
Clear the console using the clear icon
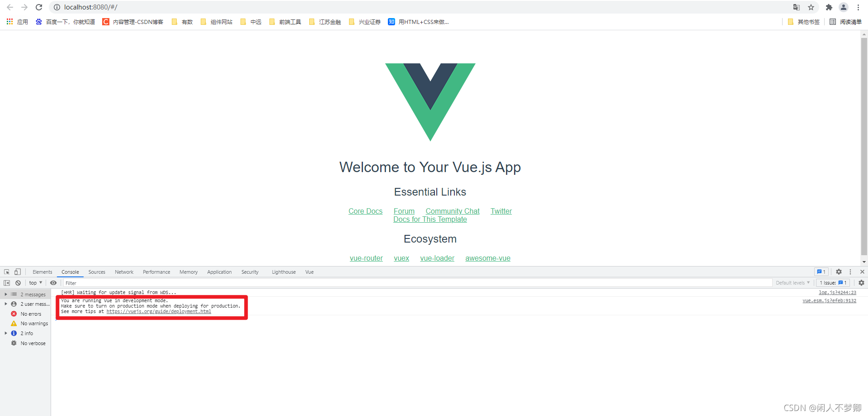point(18,283)
